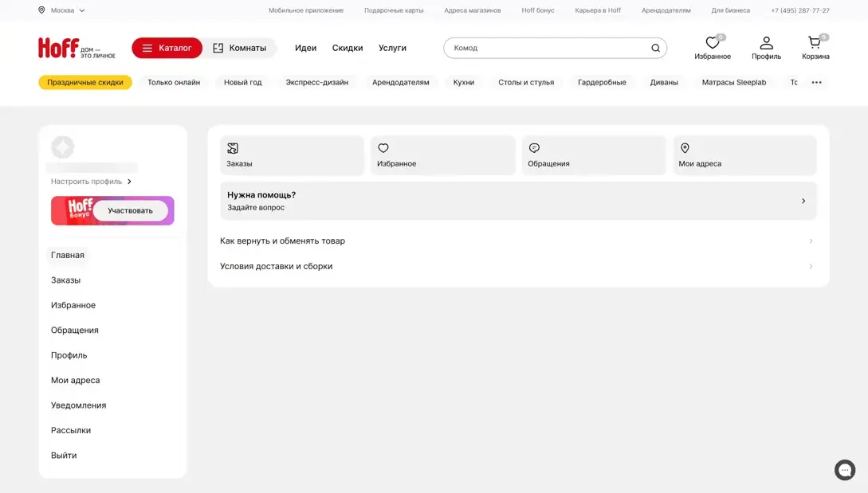Open the chat support bubble icon

point(845,470)
